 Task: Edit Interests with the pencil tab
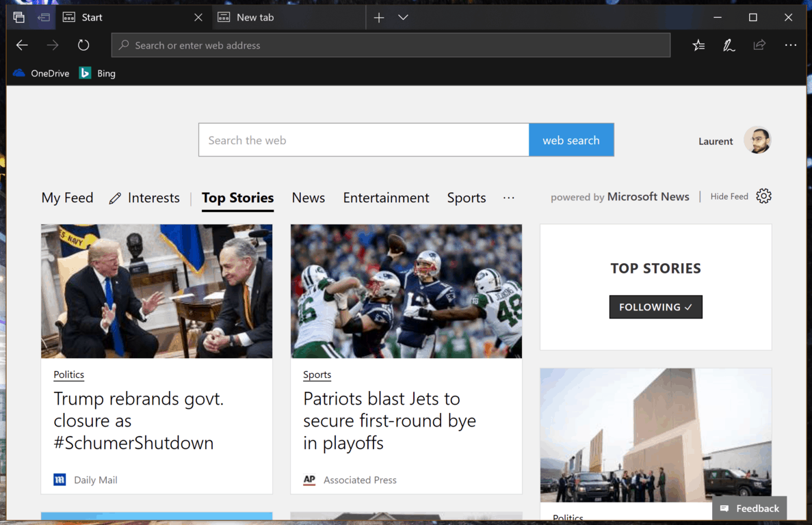(x=144, y=198)
